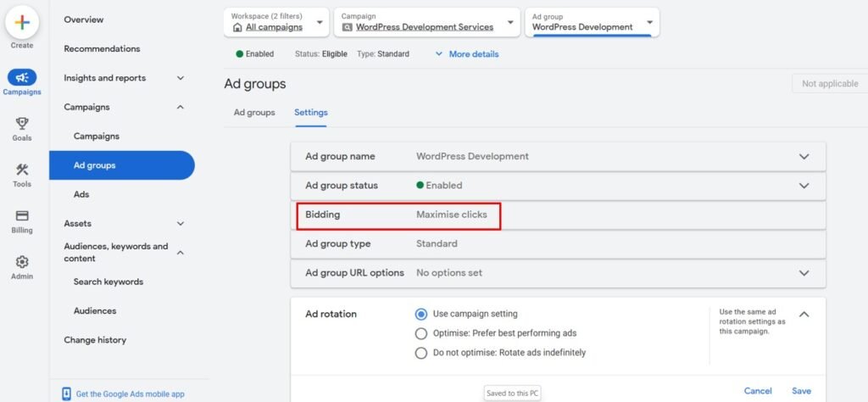Open Search keywords in sidebar
868x402 pixels.
pyautogui.click(x=108, y=282)
